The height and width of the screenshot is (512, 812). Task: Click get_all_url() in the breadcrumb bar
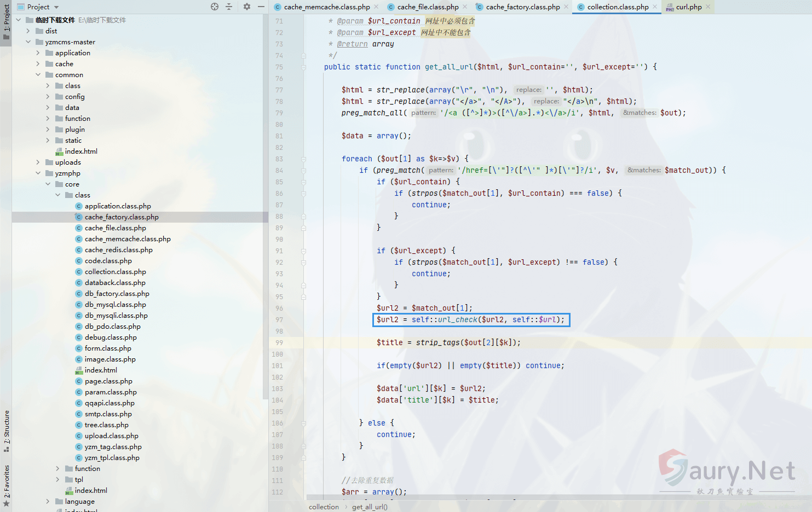[370, 507]
